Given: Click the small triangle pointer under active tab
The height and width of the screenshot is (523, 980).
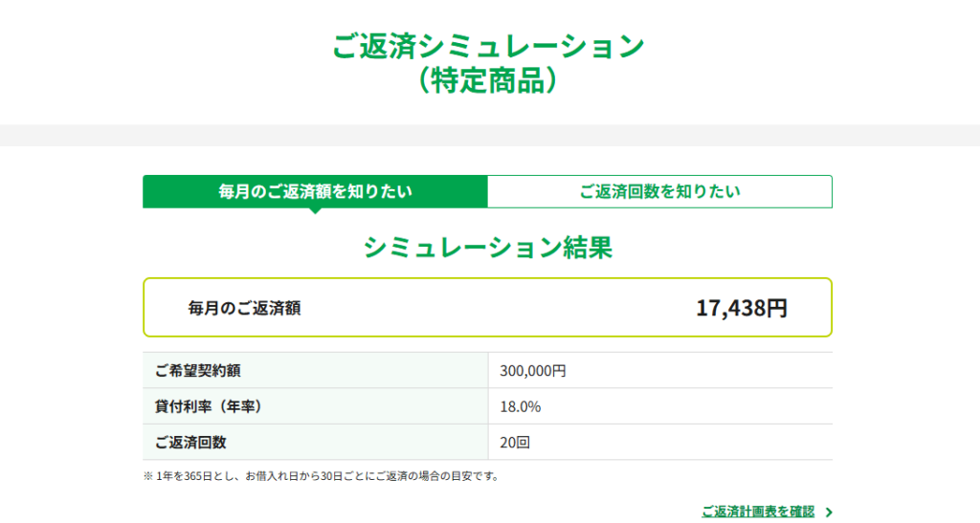Looking at the screenshot, I should point(315,210).
